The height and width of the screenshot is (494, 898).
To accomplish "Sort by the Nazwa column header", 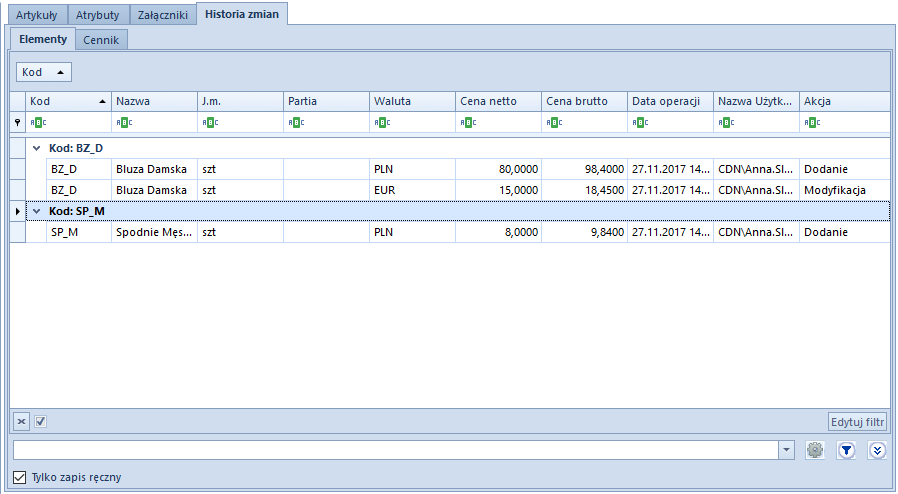I will (x=154, y=101).
